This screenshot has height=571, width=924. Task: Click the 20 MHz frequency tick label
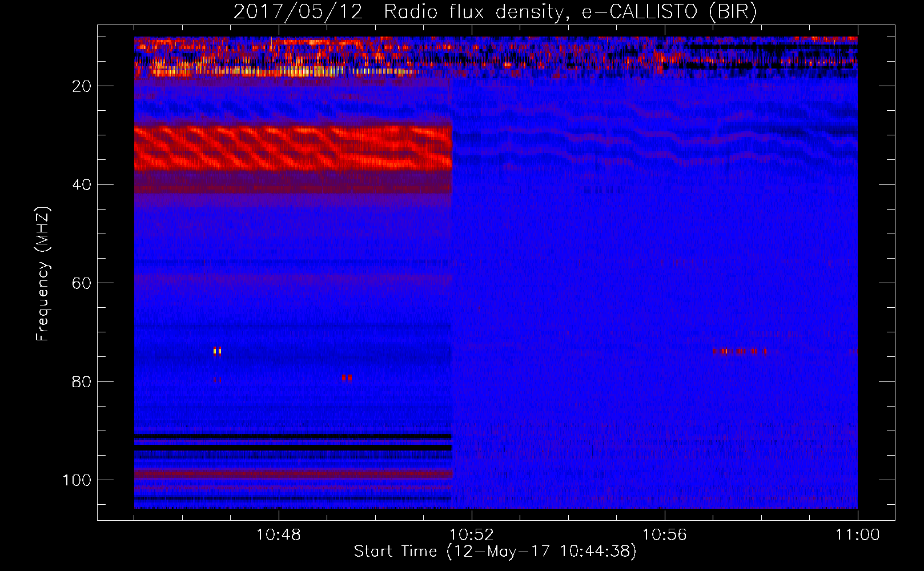point(82,86)
